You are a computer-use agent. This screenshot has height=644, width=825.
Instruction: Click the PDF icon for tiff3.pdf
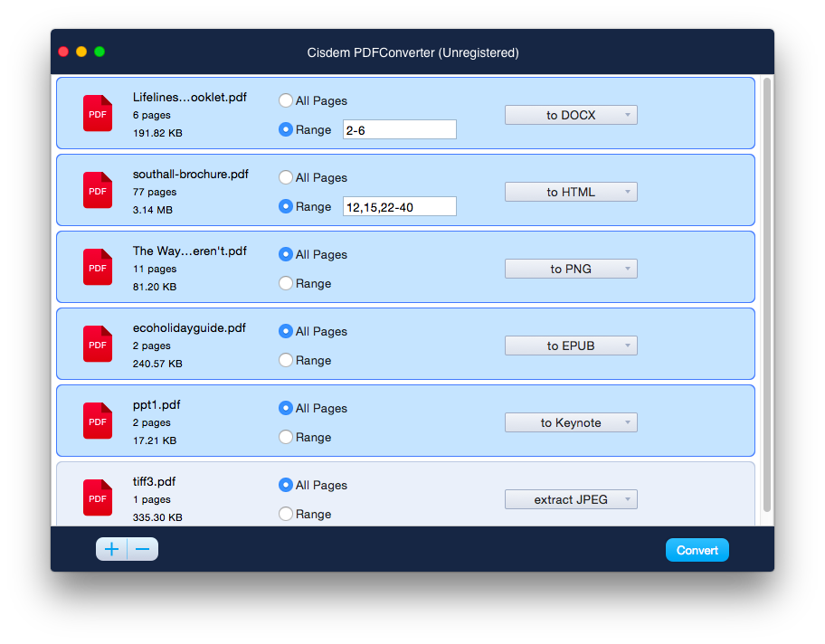(97, 497)
